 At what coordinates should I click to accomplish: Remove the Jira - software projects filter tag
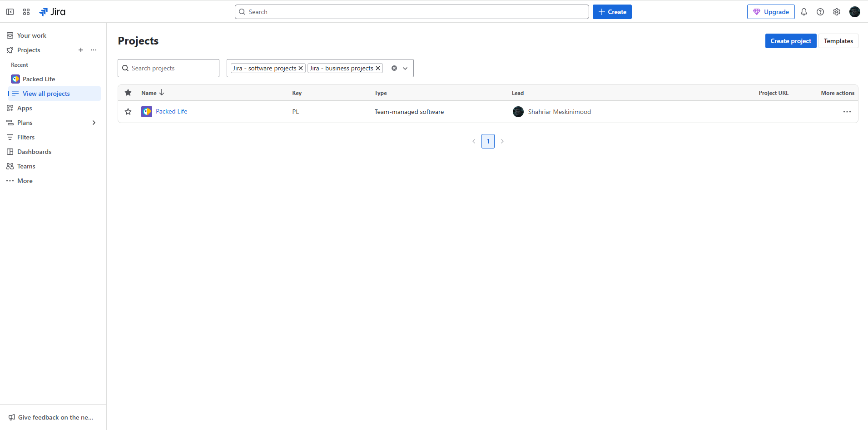point(301,68)
